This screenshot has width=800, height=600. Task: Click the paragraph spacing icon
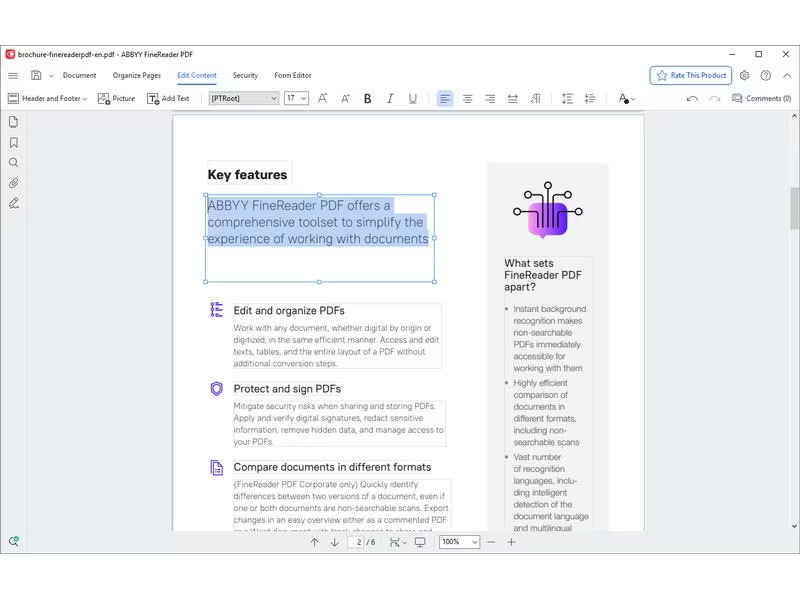click(590, 99)
